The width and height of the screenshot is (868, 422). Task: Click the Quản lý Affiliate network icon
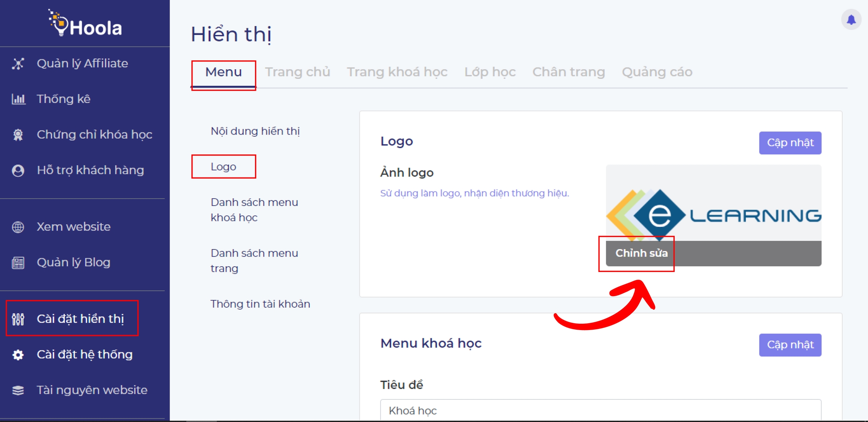[18, 64]
